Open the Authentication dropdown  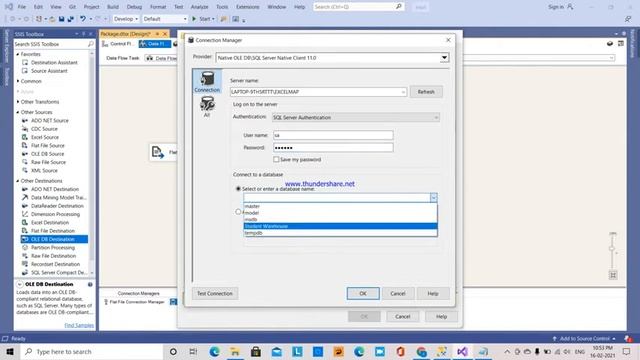[x=436, y=118]
